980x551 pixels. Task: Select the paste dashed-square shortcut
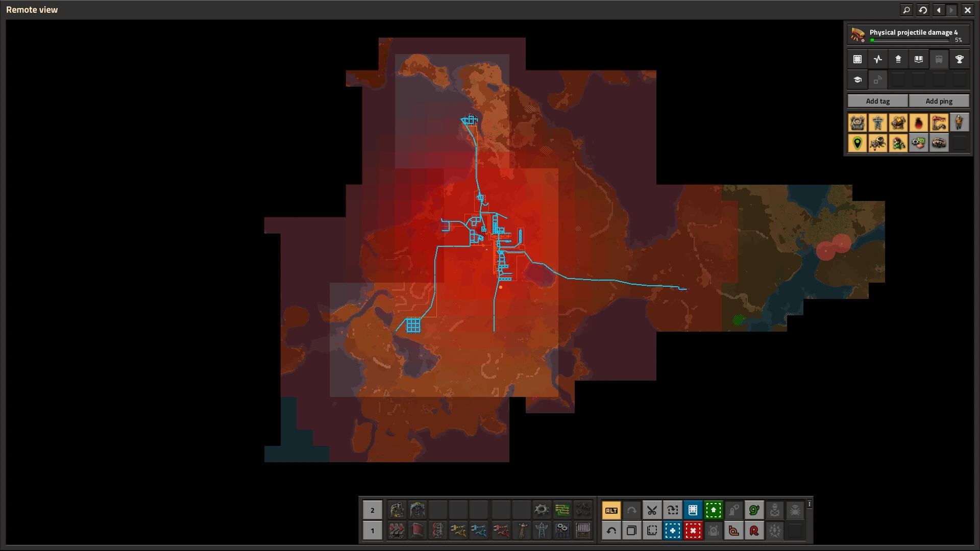tap(652, 531)
